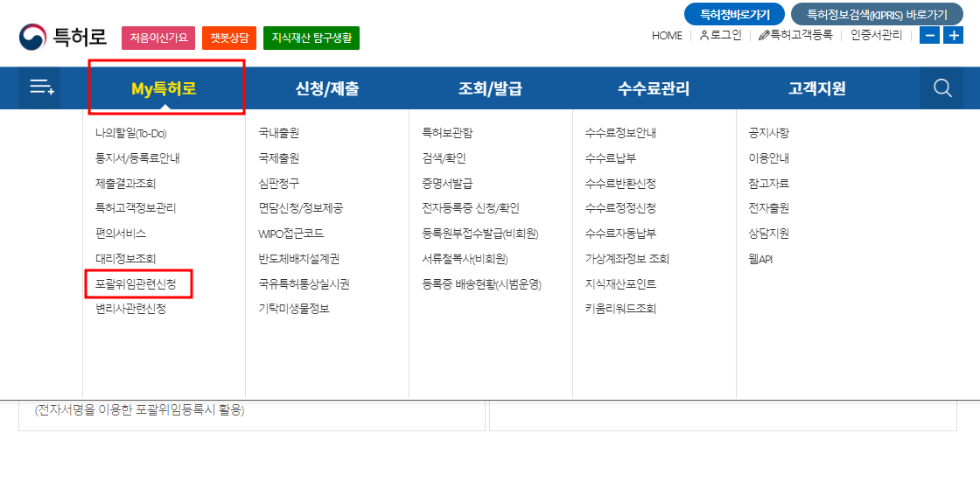
Task: Select 대리정보조회 menu item
Action: click(126, 259)
